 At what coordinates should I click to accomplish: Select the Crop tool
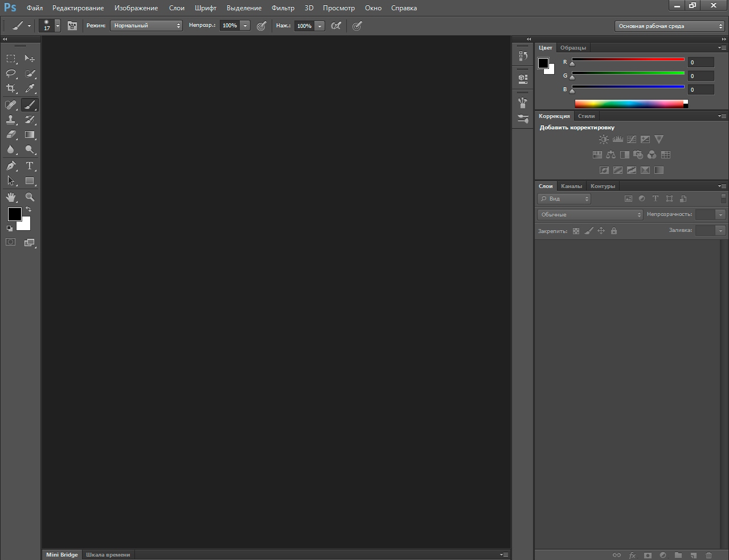tap(11, 88)
